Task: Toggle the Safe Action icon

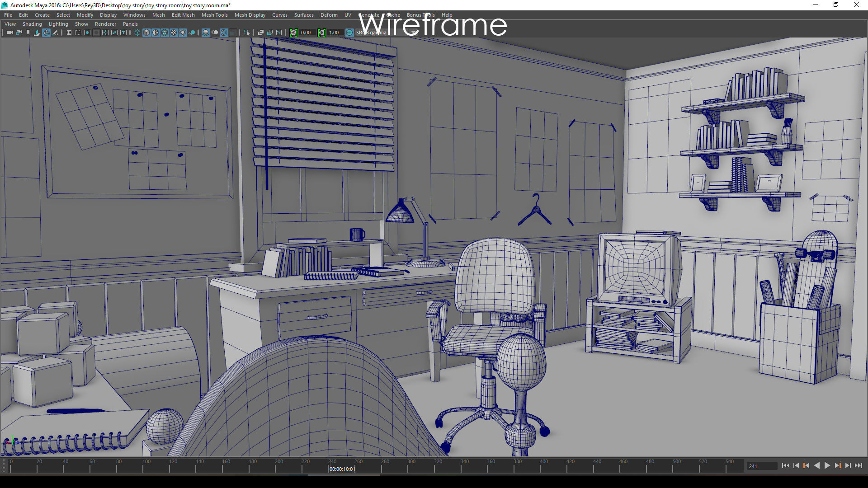Action: (x=114, y=33)
